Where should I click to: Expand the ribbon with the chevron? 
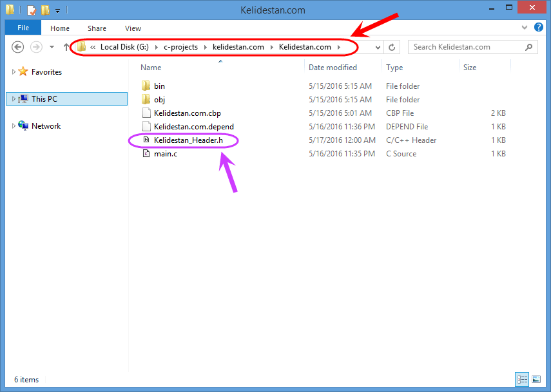525,27
